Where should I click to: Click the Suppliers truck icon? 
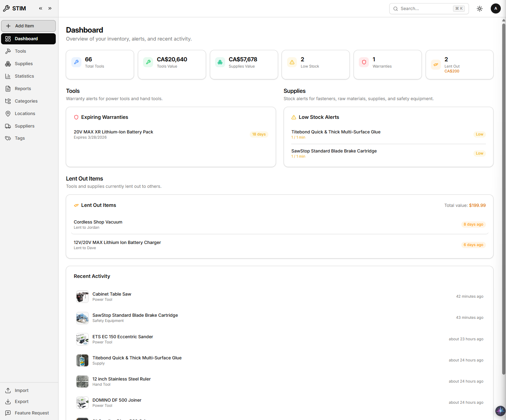click(8, 126)
